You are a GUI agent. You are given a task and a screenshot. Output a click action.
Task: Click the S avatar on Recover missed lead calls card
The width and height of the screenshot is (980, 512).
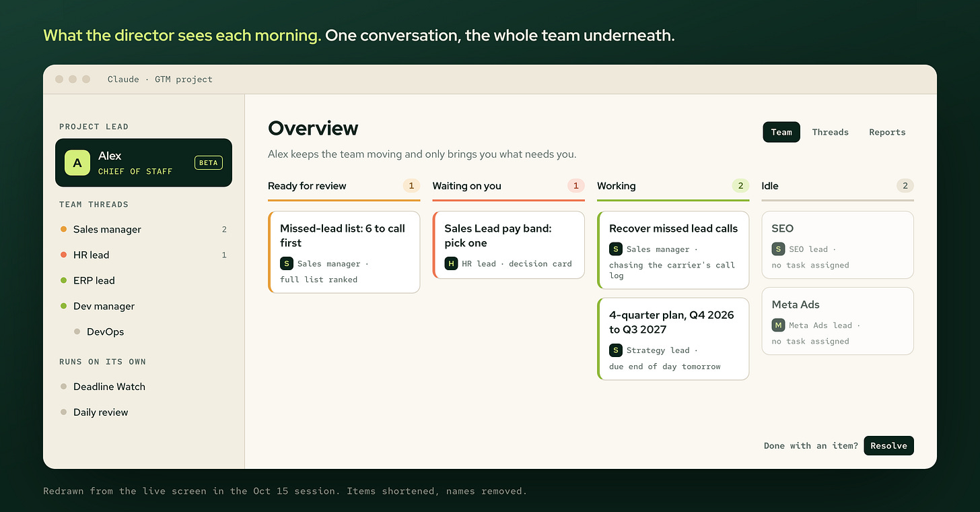click(615, 249)
